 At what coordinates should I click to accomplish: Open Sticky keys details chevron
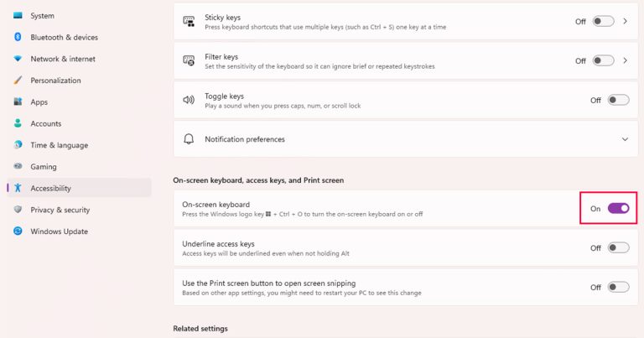coord(626,21)
